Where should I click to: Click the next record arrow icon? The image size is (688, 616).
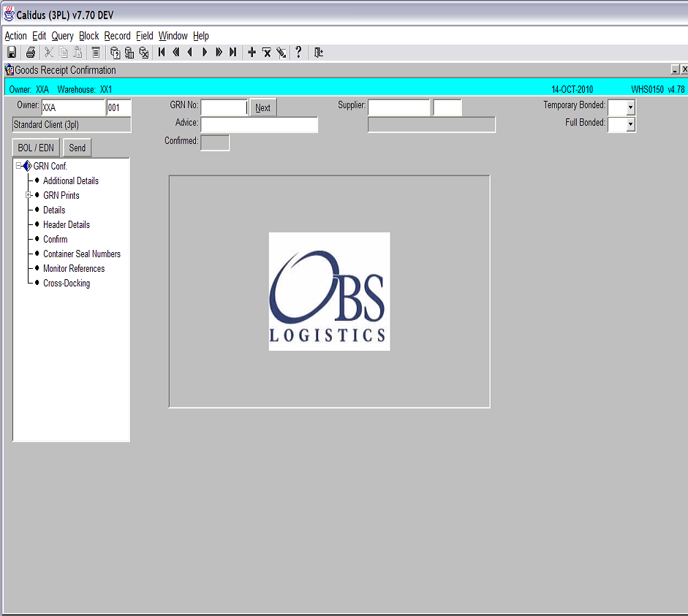[x=205, y=52]
